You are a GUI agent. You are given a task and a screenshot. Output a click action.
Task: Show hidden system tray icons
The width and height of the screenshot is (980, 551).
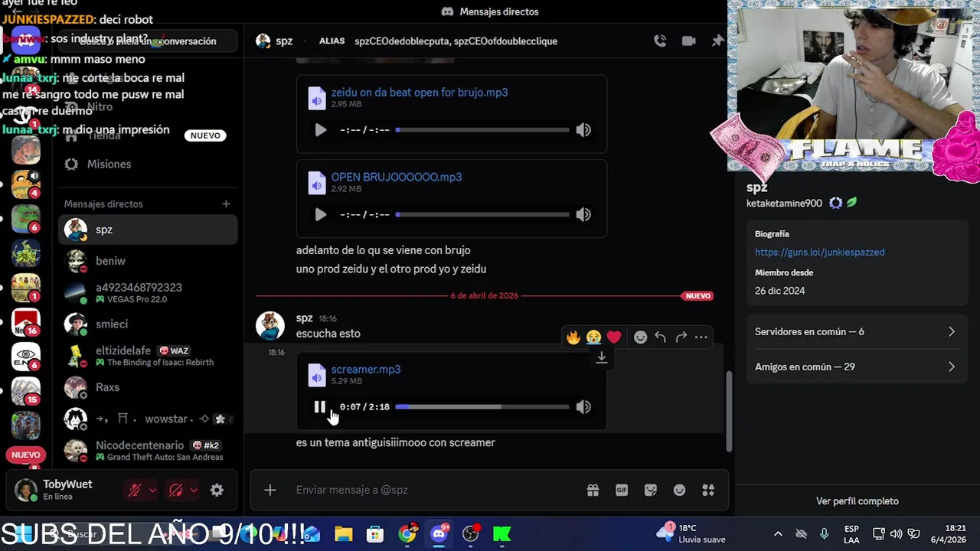point(778,534)
